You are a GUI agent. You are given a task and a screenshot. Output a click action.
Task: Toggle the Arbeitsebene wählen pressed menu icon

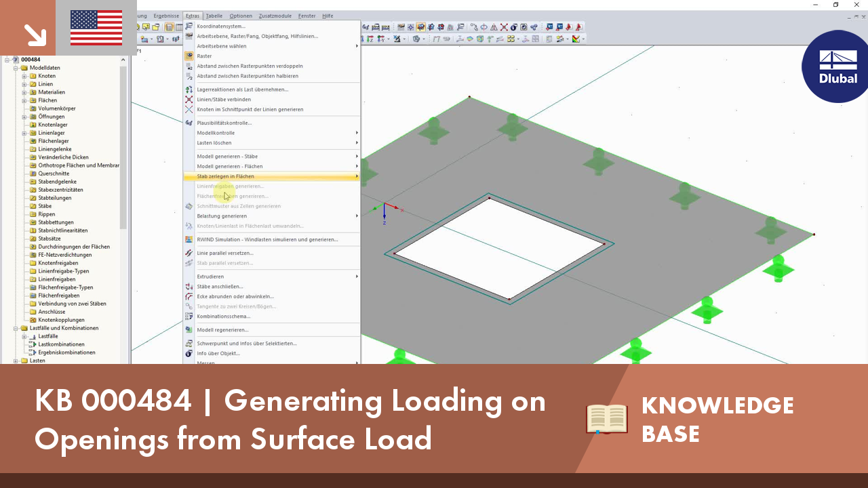click(188, 46)
